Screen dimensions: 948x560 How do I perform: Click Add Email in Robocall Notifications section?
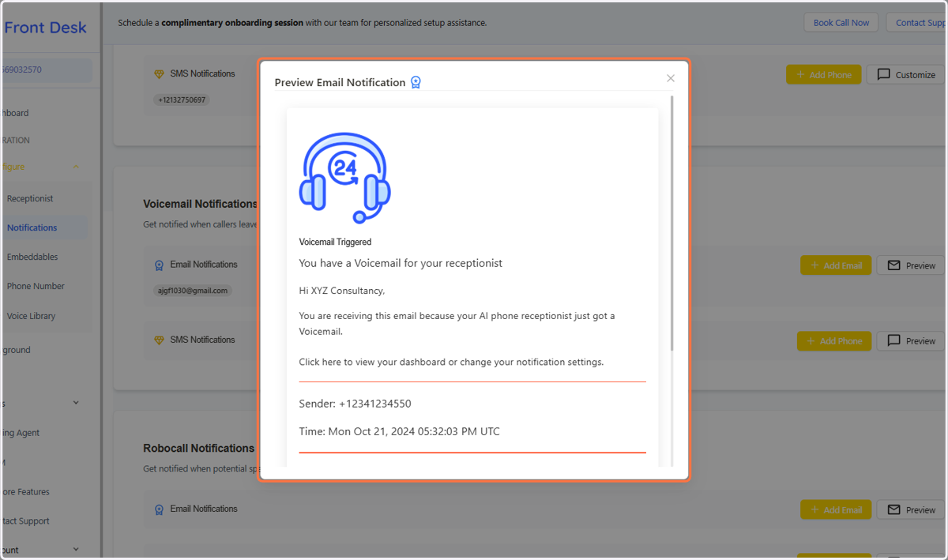pyautogui.click(x=836, y=509)
